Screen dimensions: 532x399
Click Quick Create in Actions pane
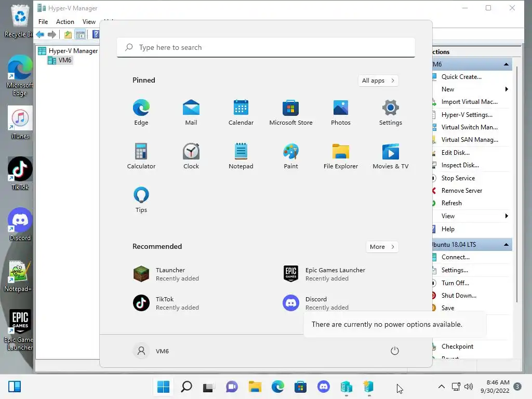pyautogui.click(x=461, y=77)
